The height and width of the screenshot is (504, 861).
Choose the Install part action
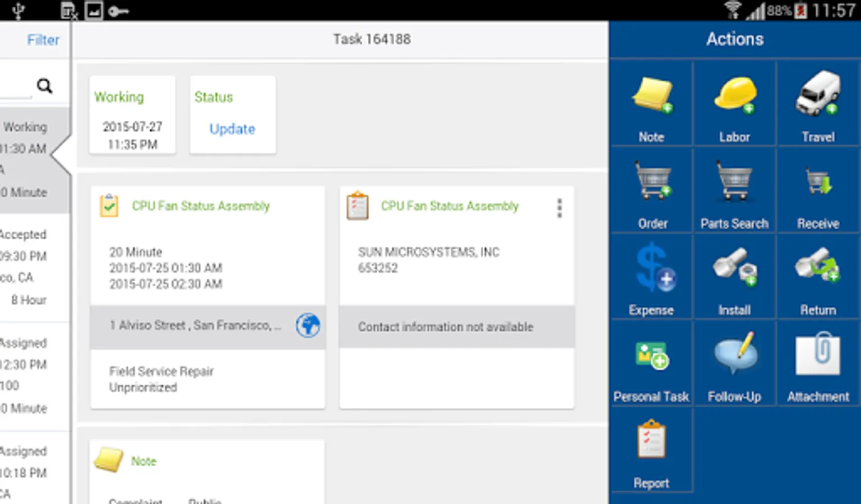tap(734, 278)
